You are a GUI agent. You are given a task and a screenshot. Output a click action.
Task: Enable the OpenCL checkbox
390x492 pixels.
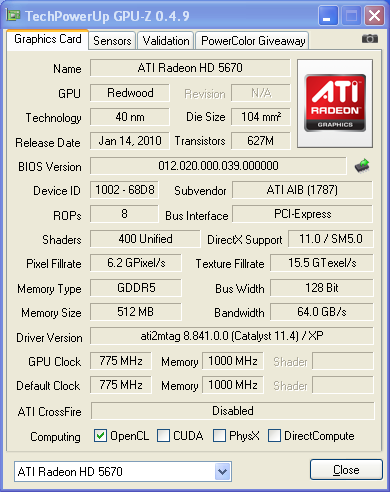100,436
